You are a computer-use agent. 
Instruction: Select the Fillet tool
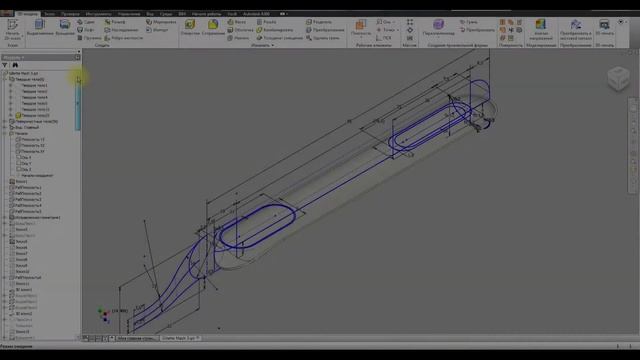pyautogui.click(x=213, y=28)
